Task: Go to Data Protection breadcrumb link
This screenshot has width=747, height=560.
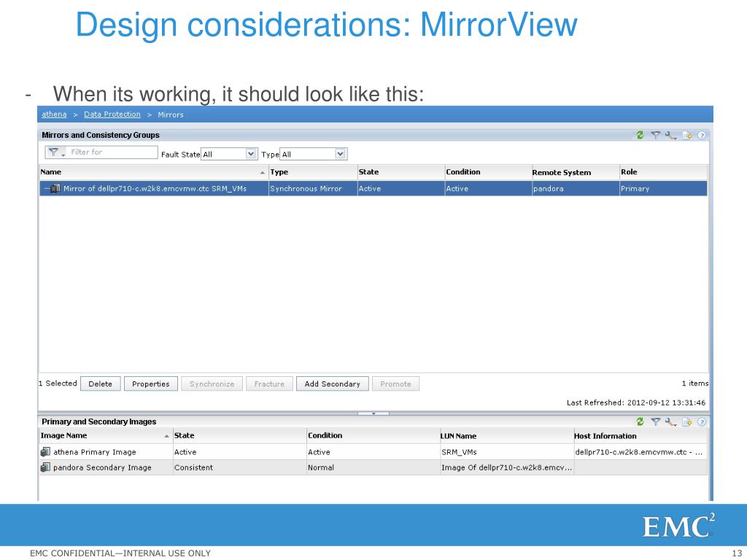Action: coord(112,114)
